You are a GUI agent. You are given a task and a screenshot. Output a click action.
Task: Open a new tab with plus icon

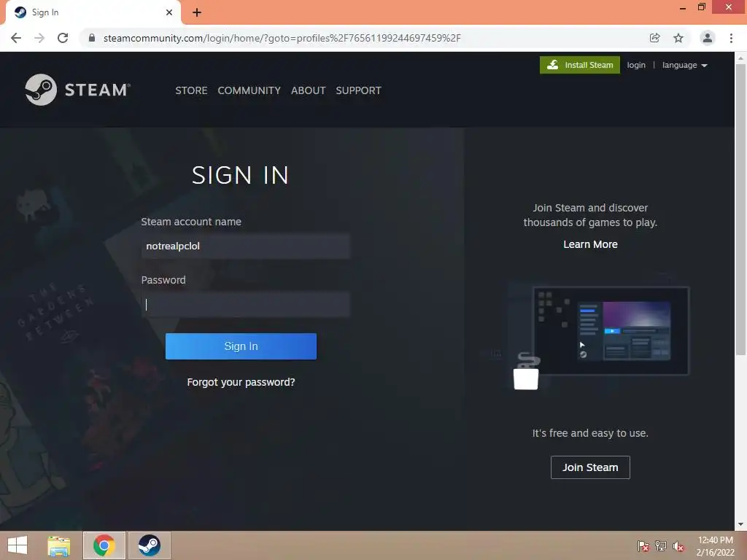point(197,12)
